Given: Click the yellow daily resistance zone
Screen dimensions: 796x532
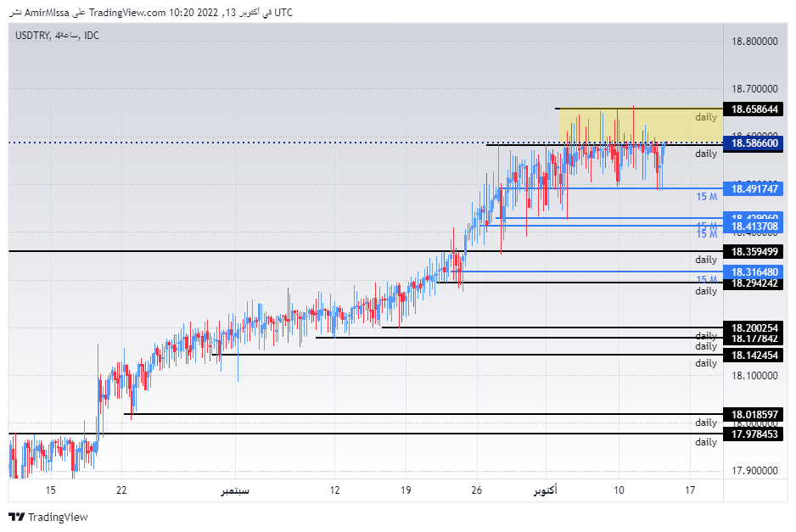Looking at the screenshot, I should [641, 126].
